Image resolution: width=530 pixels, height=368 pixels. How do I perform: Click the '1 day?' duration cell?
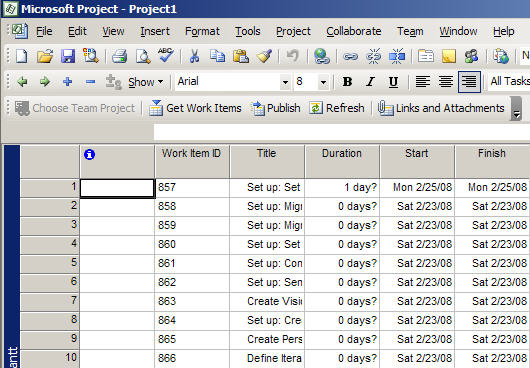(342, 188)
